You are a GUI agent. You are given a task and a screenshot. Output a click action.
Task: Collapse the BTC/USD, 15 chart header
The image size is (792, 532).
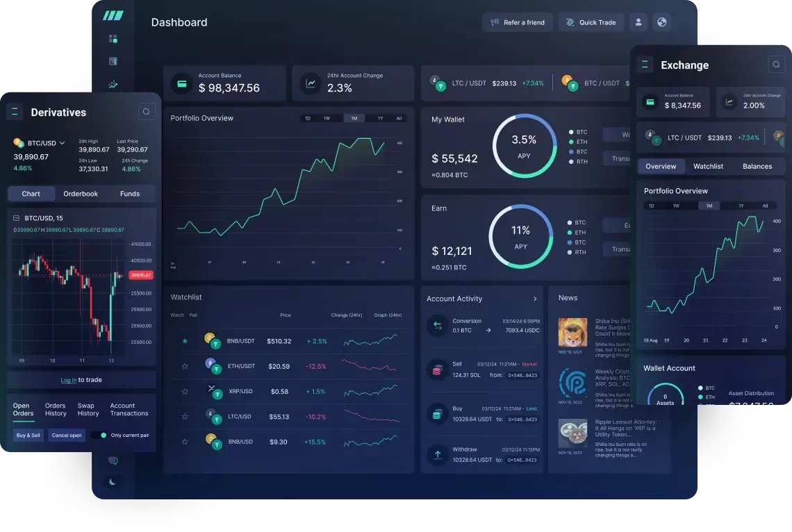[16, 218]
